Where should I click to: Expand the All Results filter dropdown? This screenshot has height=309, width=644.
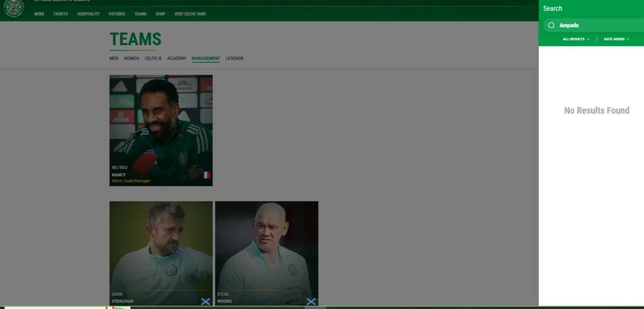click(x=575, y=39)
